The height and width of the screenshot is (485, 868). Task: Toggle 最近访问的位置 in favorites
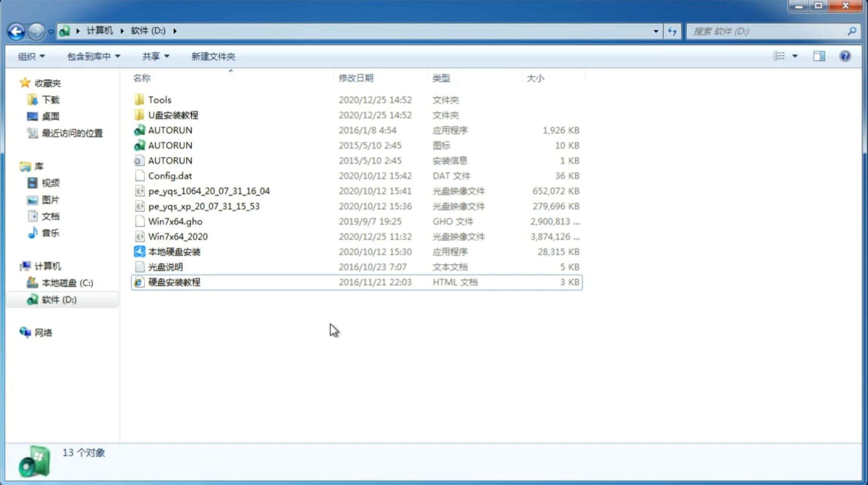point(71,132)
